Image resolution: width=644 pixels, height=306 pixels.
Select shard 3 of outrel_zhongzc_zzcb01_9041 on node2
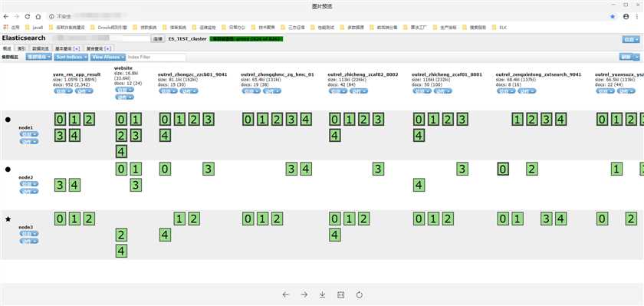click(209, 169)
